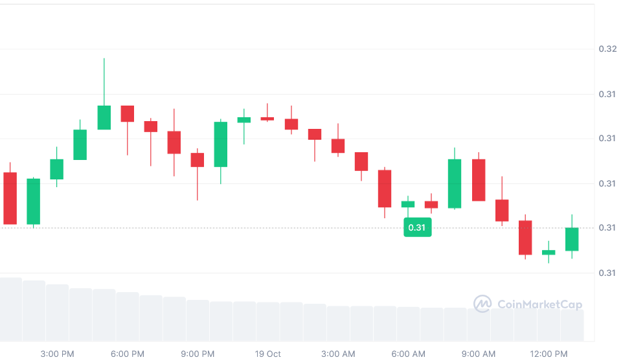Screen dimensions: 634x364
Task: Click the CoinMarketCap logo icon
Action: pos(482,304)
